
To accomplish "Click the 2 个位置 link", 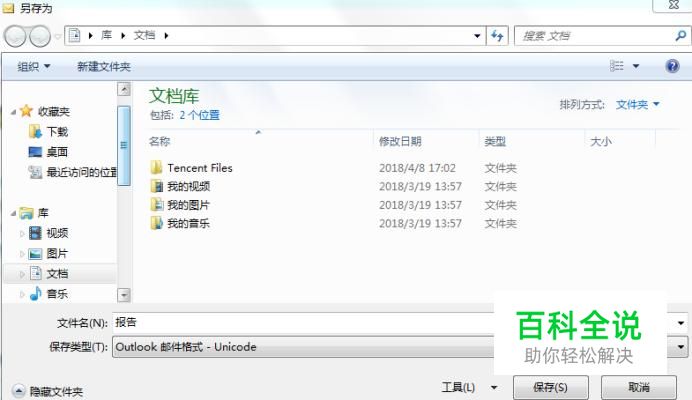I will tap(199, 115).
